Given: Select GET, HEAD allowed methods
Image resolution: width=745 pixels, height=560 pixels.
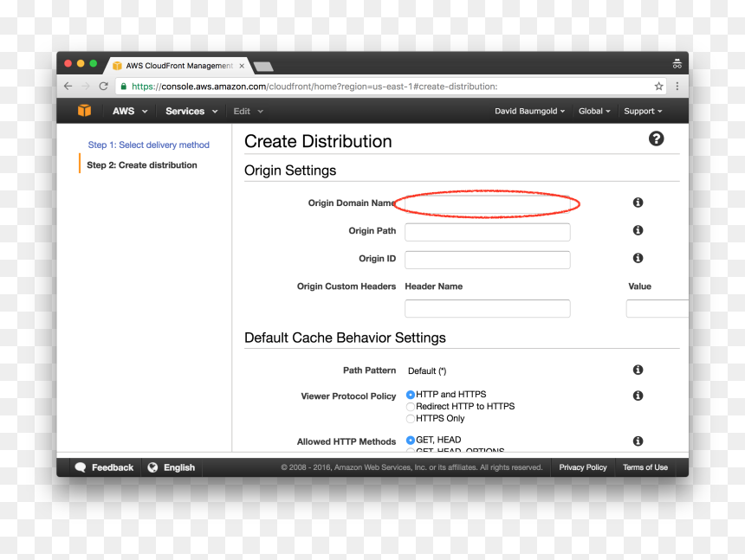Looking at the screenshot, I should 411,440.
